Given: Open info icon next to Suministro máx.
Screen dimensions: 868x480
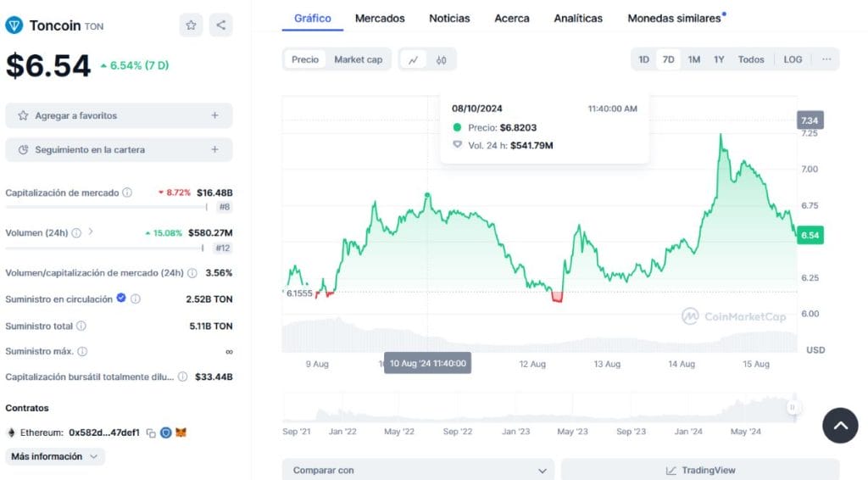Looking at the screenshot, I should tap(82, 352).
